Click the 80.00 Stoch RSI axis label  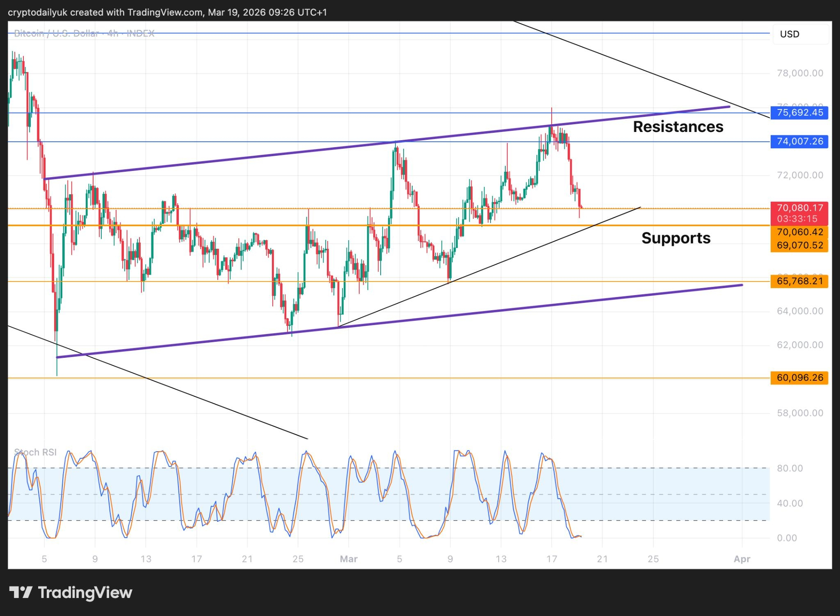click(x=790, y=468)
